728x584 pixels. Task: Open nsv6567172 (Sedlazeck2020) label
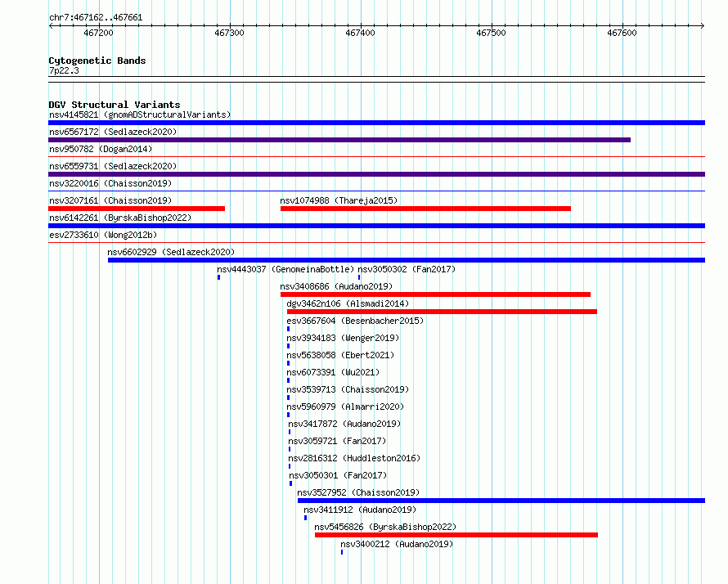113,132
